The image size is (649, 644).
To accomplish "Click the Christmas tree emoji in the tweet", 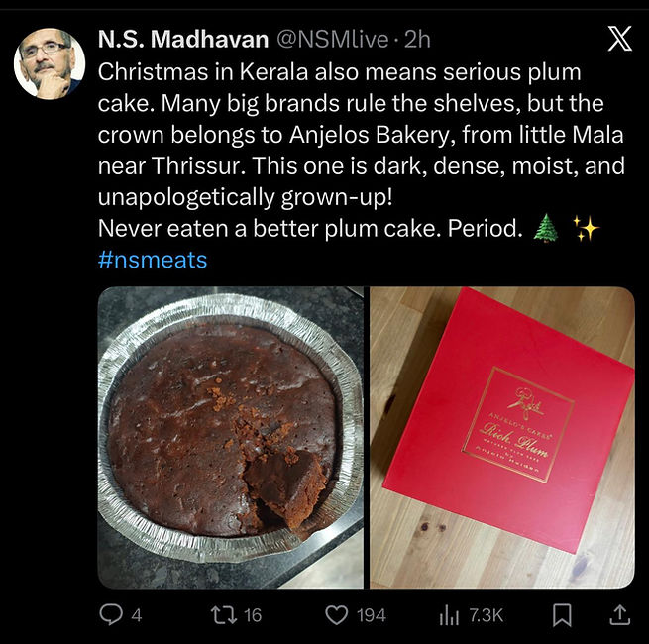I will 545,228.
